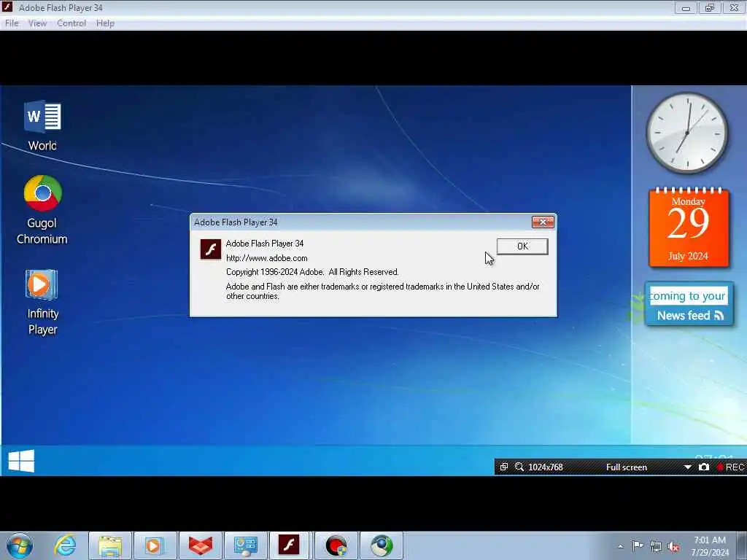The image size is (747, 560).
Task: Click the muted volume tray icon
Action: pos(673,547)
